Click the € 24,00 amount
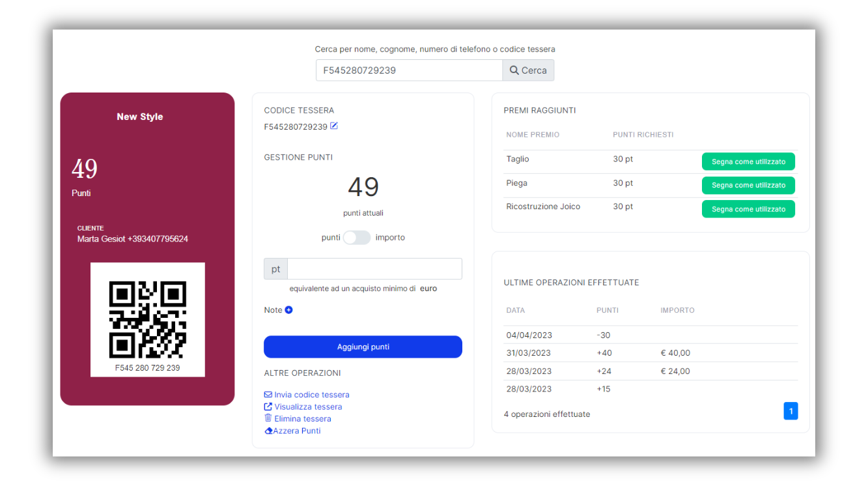This screenshot has height=486, width=868. 675,371
